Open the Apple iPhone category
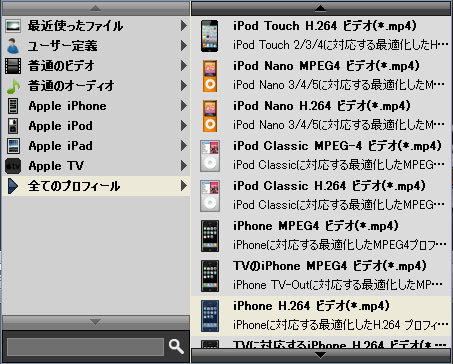453x364 pixels. [x=96, y=106]
